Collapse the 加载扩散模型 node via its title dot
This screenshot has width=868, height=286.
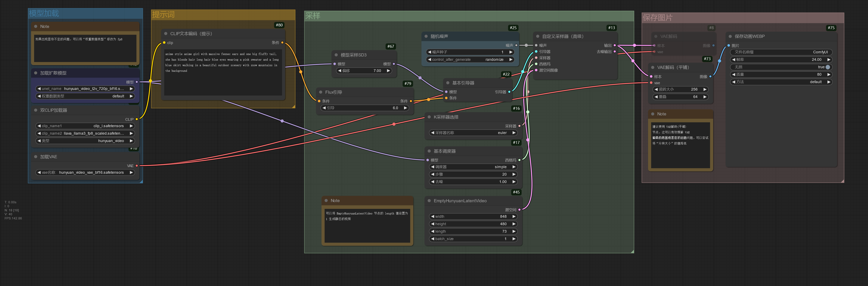(x=36, y=73)
